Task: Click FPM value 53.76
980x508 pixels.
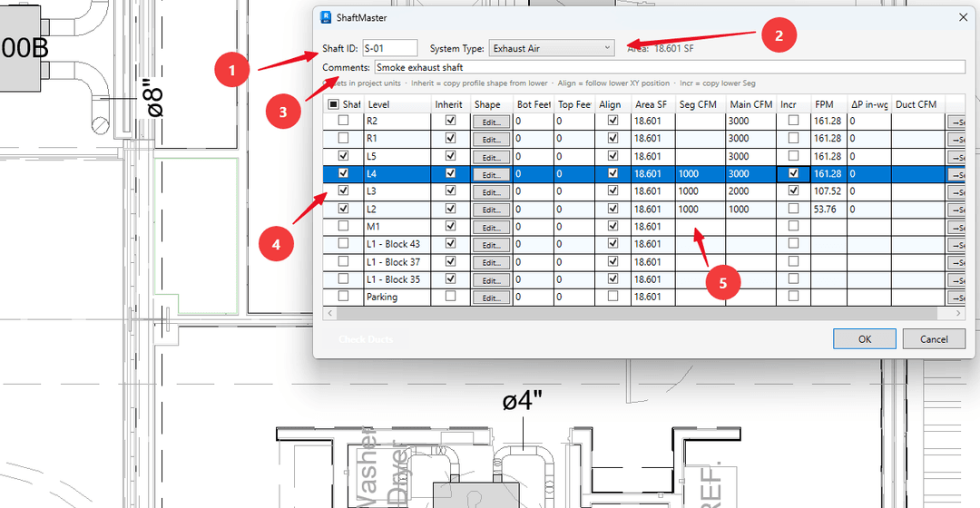Action: pyautogui.click(x=828, y=209)
